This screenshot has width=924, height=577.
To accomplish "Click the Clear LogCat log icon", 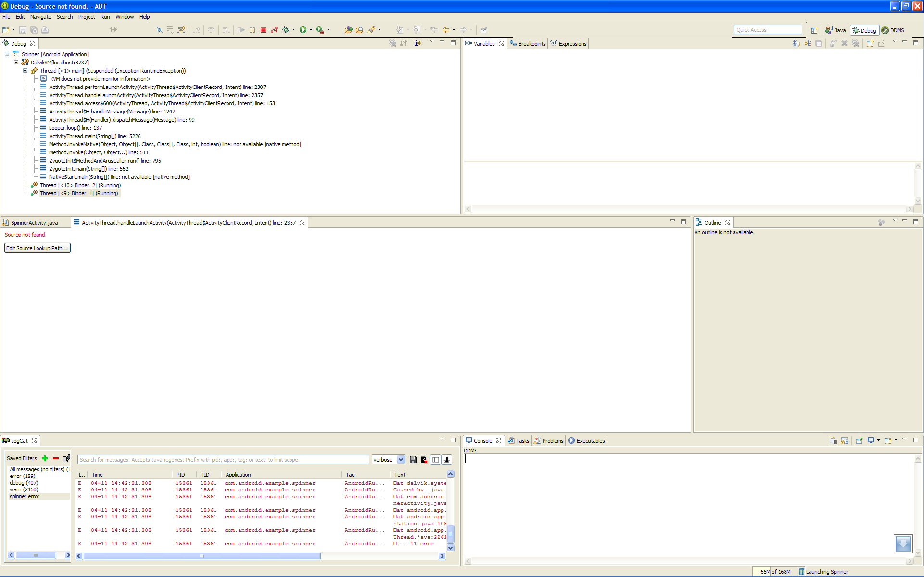I will (x=424, y=460).
